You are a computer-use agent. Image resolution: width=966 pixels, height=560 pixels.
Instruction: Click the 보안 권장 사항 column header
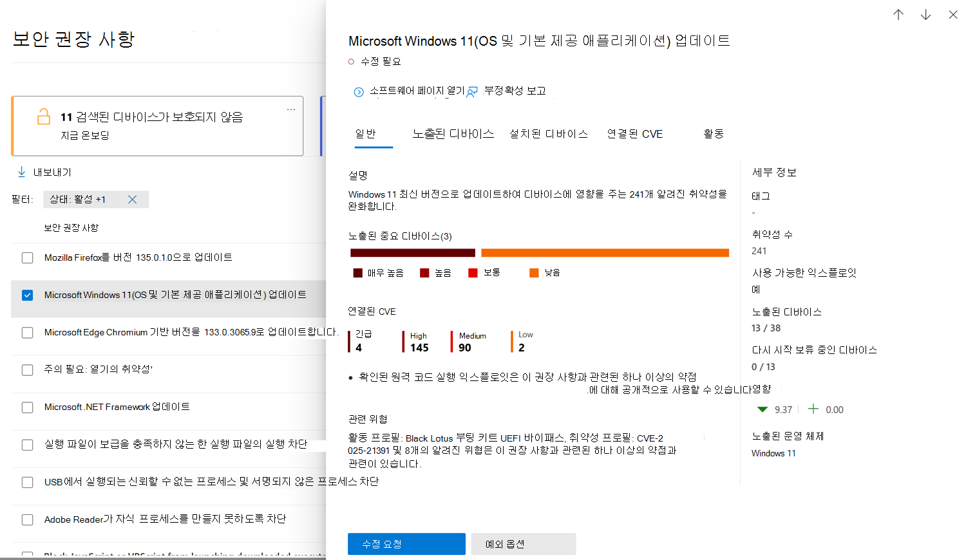coord(71,228)
